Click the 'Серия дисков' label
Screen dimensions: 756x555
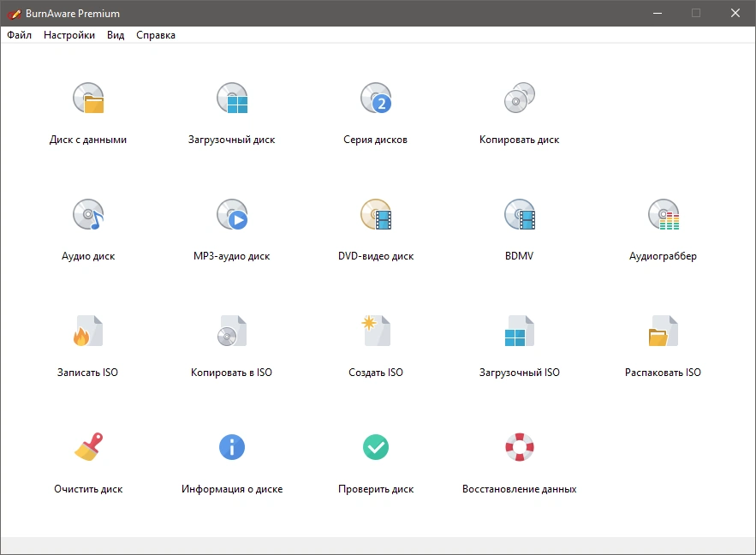tap(376, 140)
